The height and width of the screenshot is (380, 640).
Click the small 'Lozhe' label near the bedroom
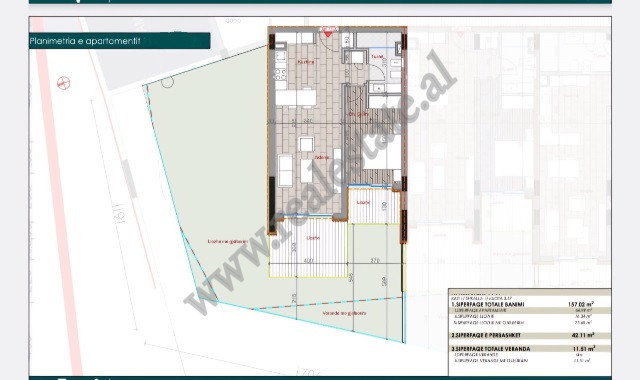click(363, 202)
